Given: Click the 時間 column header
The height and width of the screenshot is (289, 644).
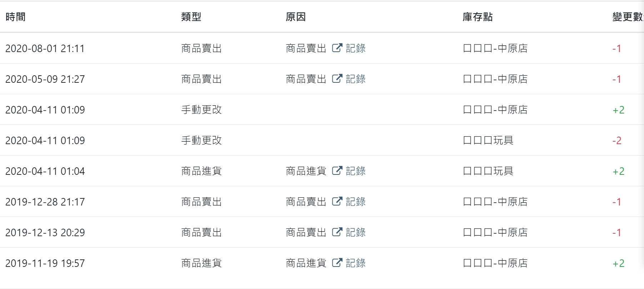Looking at the screenshot, I should [15, 17].
